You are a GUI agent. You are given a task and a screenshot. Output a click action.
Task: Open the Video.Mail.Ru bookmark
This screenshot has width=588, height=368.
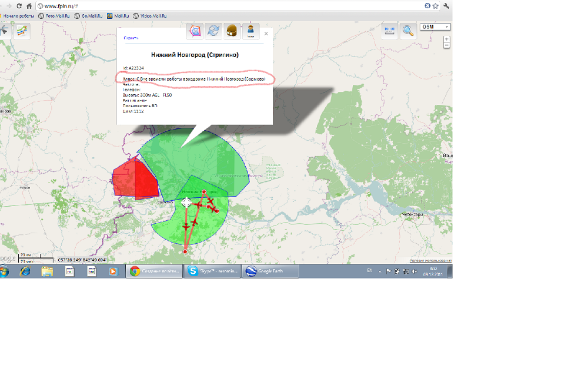[x=149, y=16]
